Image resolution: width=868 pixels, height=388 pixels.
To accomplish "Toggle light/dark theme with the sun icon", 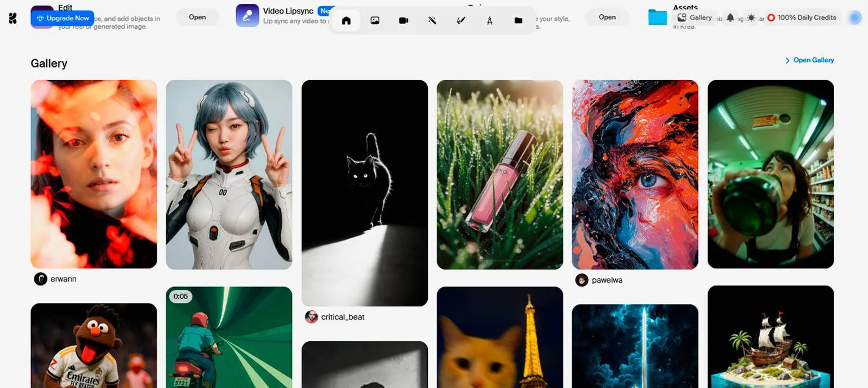I will tap(751, 18).
